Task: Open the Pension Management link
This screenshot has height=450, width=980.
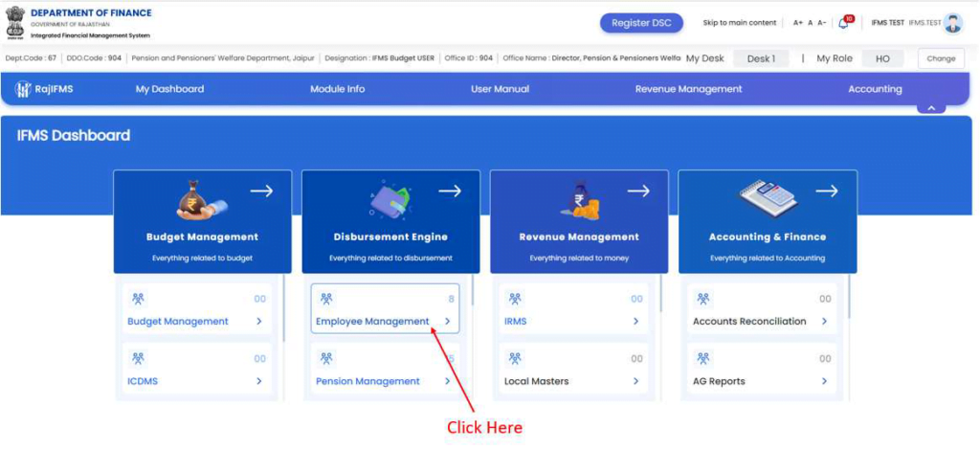Action: (x=367, y=381)
